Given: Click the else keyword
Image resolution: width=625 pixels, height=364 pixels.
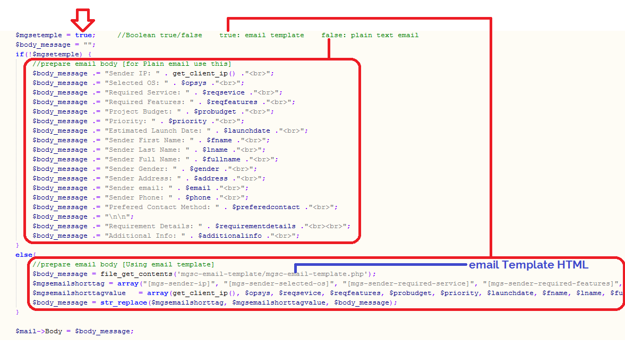Looking at the screenshot, I should (x=23, y=255).
